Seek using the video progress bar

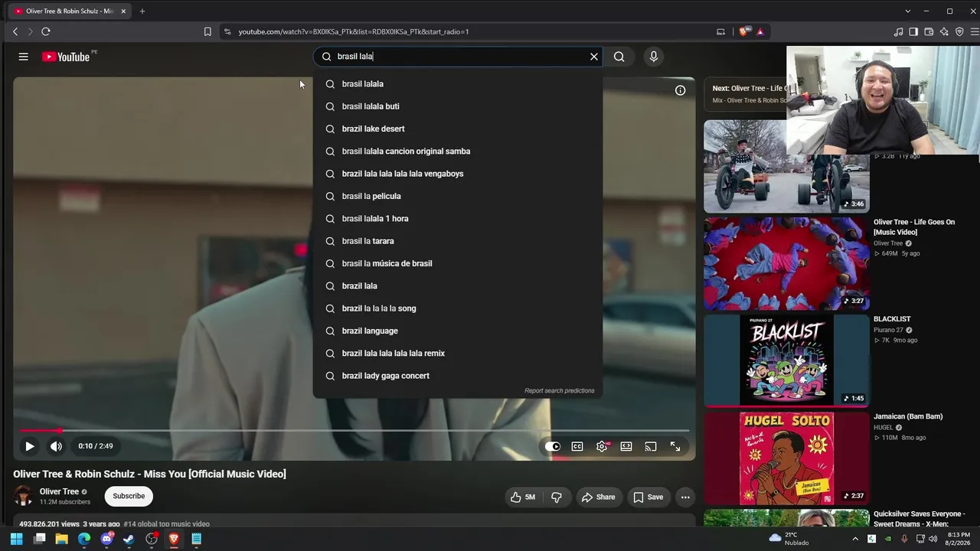tap(354, 431)
